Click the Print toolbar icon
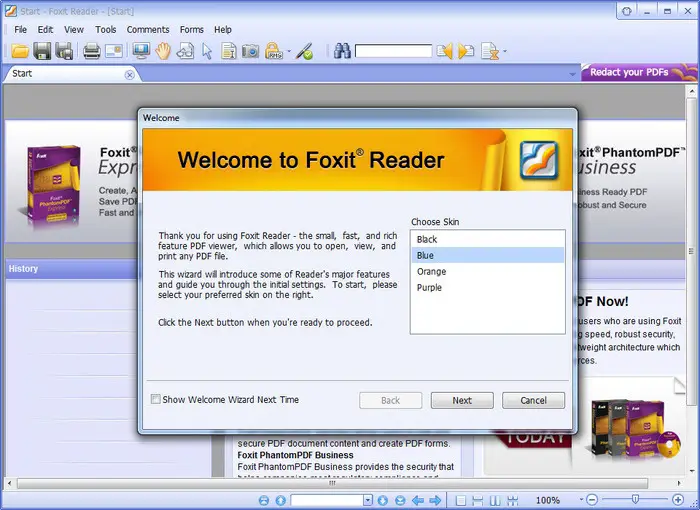The width and height of the screenshot is (700, 510). (92, 51)
